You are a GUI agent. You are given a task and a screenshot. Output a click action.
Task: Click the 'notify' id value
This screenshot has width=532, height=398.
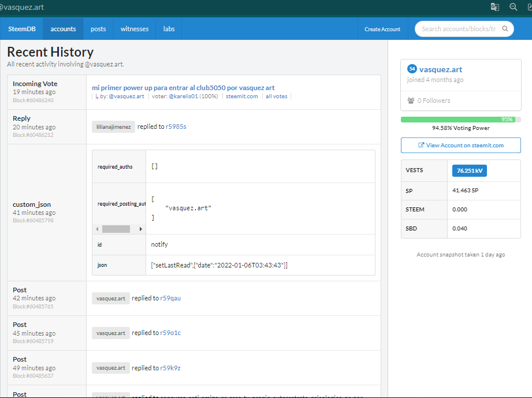[159, 244]
